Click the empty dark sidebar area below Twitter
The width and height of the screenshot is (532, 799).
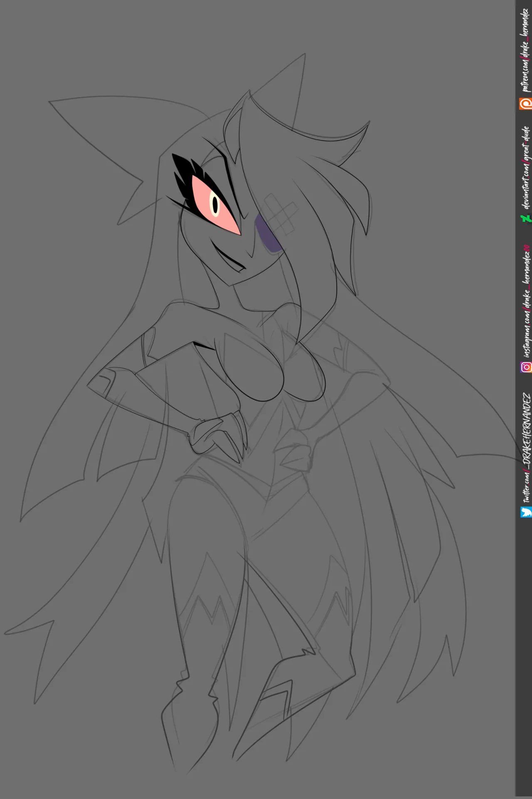click(524, 657)
